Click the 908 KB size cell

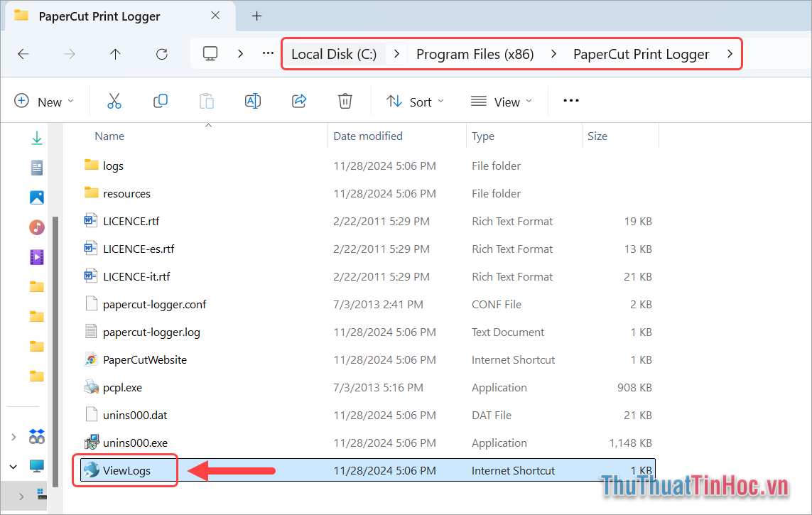(634, 387)
